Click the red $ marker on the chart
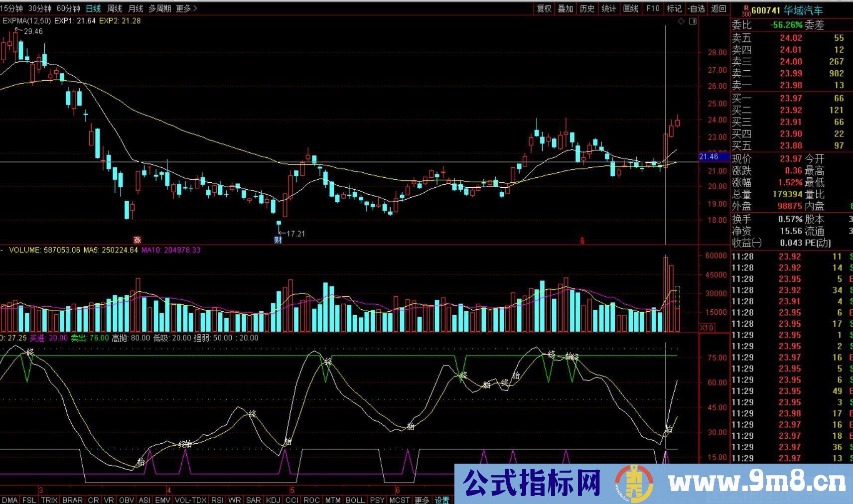The image size is (853, 504). point(582,241)
